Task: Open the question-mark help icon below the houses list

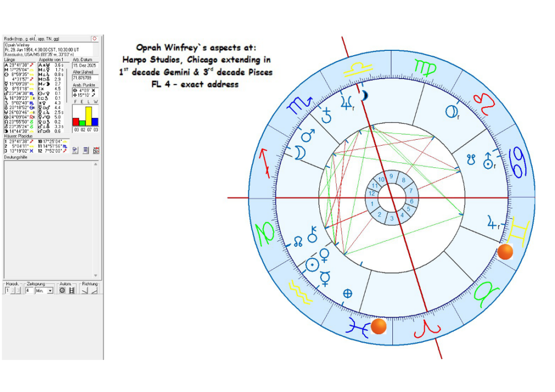Action: pyautogui.click(x=75, y=149)
